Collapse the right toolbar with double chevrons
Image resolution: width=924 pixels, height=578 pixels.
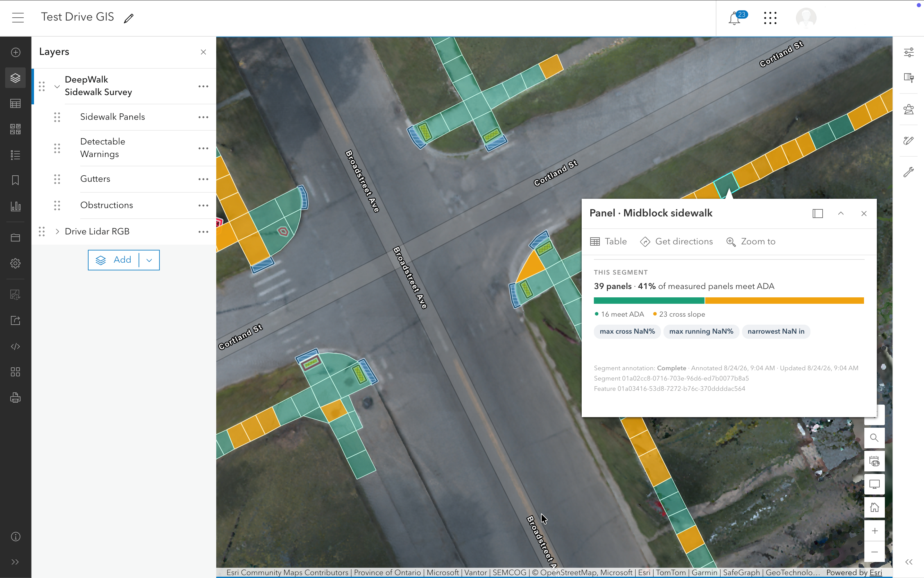(909, 562)
